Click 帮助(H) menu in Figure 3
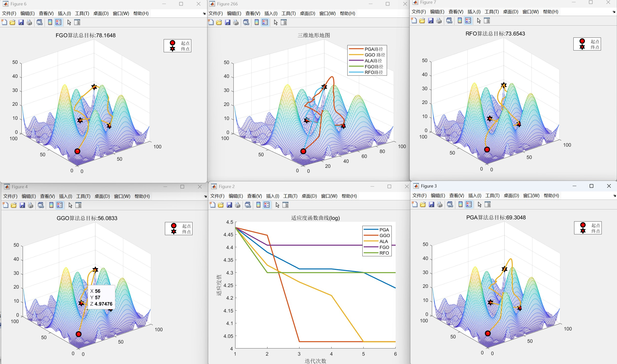 pos(551,195)
